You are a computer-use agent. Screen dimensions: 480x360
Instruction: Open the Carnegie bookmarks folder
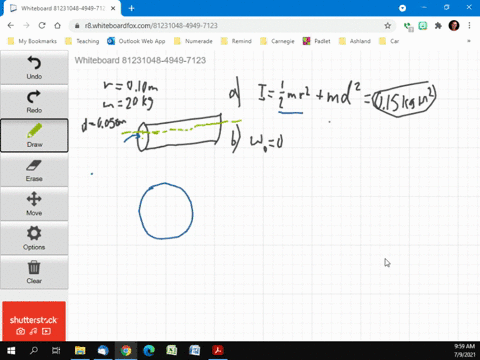click(278, 41)
